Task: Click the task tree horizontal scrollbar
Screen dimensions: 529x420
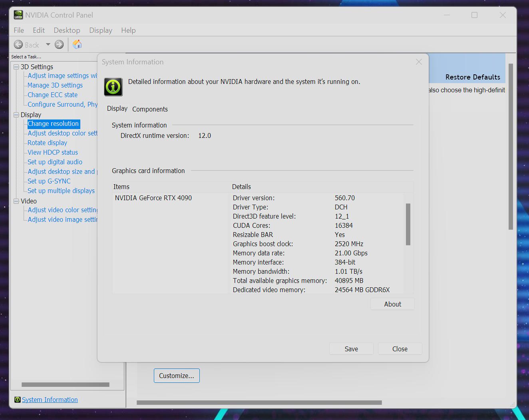Action: tap(66, 384)
